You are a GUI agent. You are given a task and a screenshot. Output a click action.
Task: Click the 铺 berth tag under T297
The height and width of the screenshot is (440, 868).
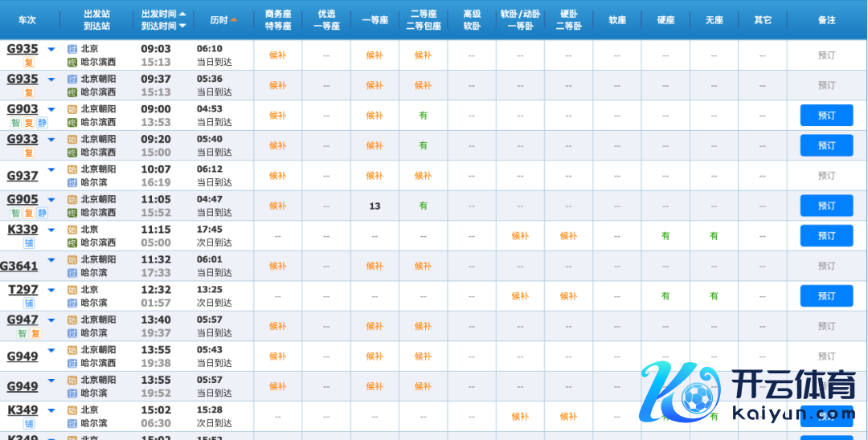pos(29,304)
